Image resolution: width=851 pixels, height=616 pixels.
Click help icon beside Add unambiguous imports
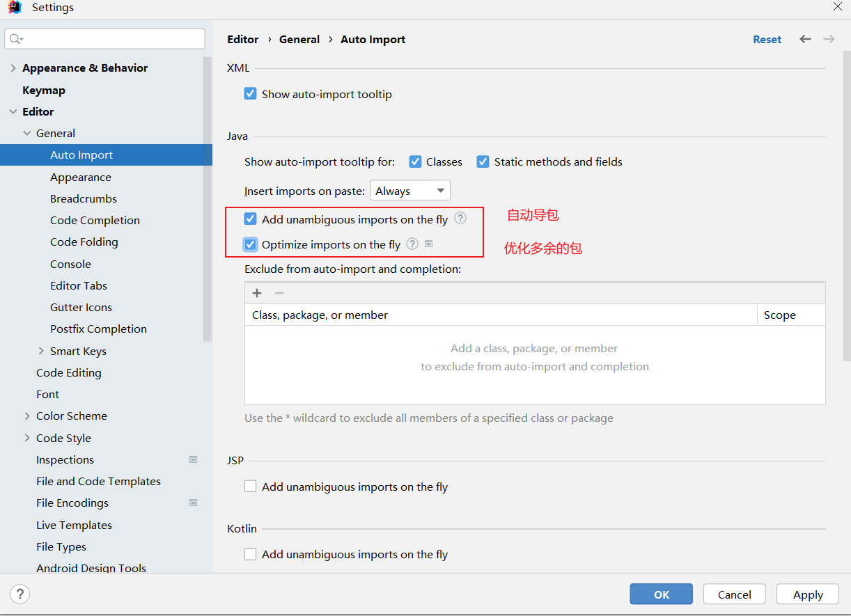pos(460,219)
